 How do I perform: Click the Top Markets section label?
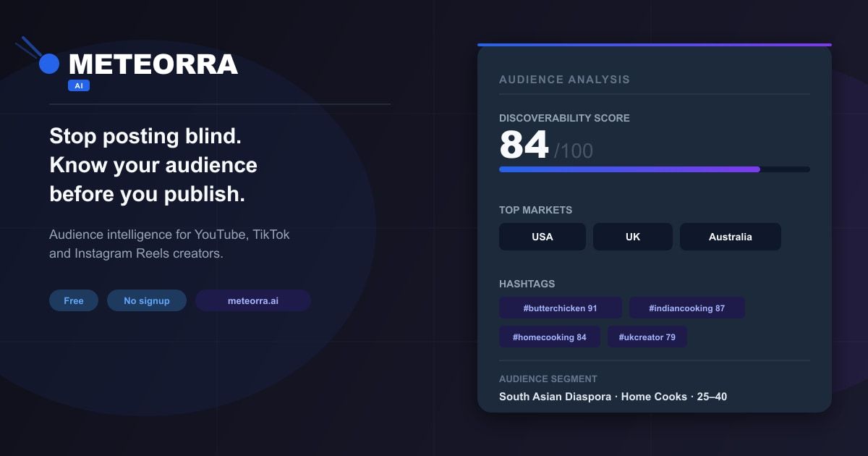pos(535,210)
